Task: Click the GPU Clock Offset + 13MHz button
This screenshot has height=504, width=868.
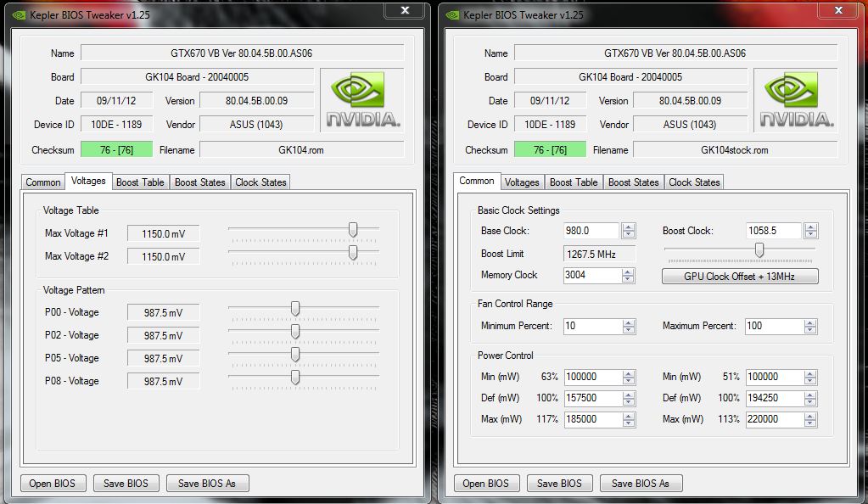Action: point(740,276)
